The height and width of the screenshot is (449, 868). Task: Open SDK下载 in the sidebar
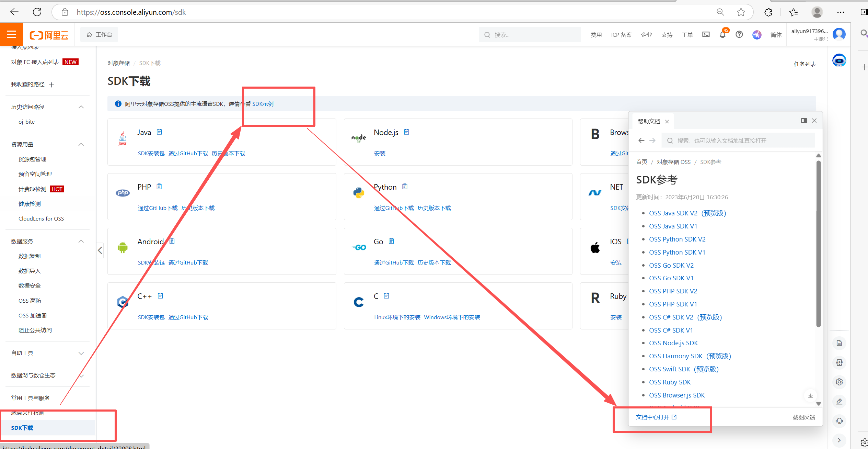pyautogui.click(x=22, y=428)
